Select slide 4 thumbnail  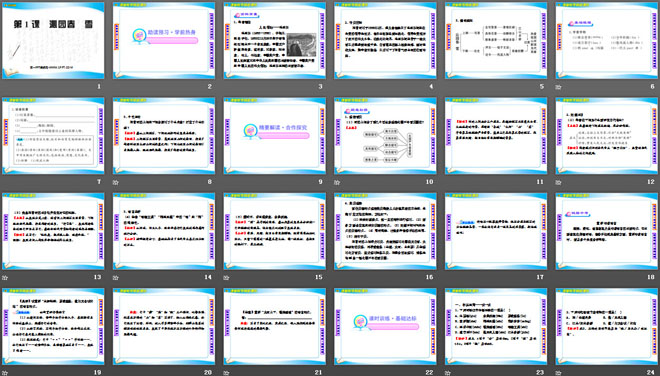click(385, 40)
